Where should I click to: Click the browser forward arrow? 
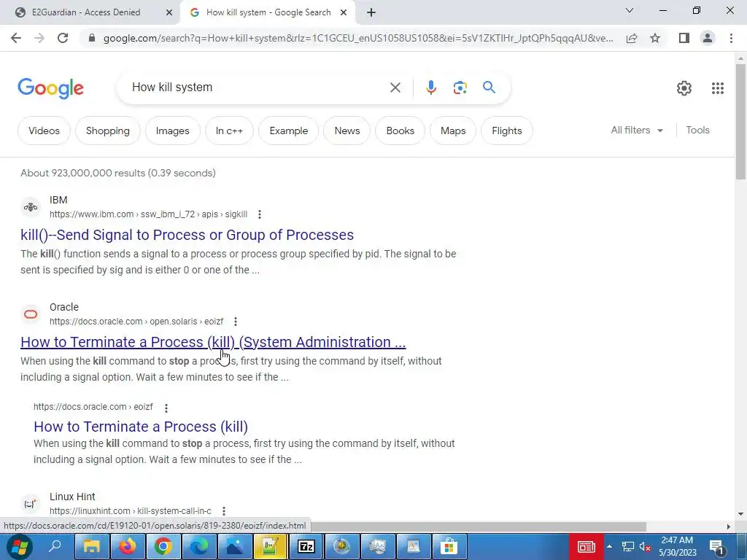[x=39, y=38]
